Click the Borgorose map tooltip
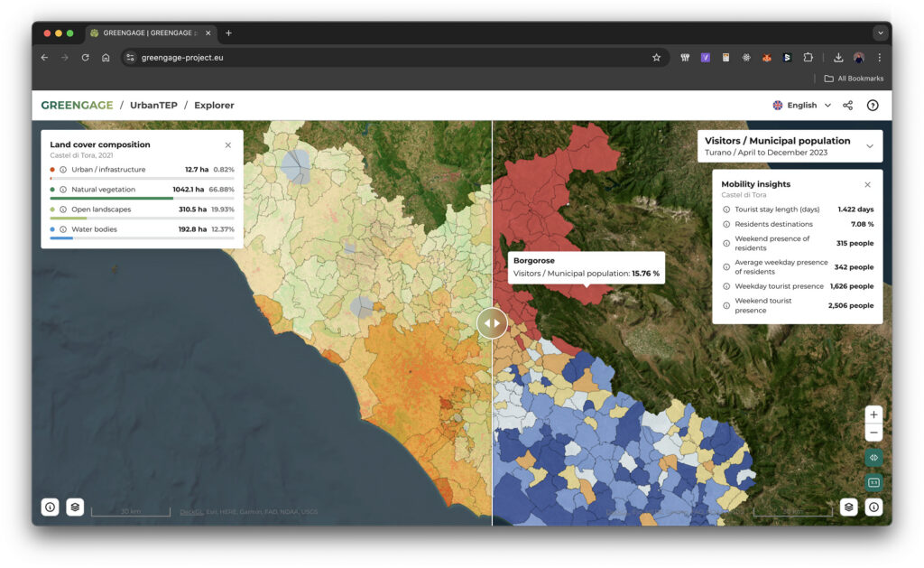 pyautogui.click(x=585, y=268)
